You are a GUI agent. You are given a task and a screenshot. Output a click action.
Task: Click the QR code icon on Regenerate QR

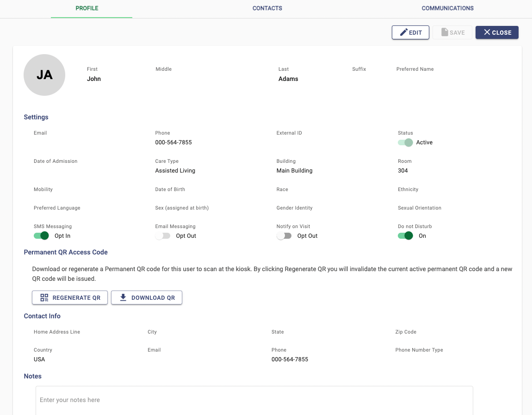tap(43, 297)
